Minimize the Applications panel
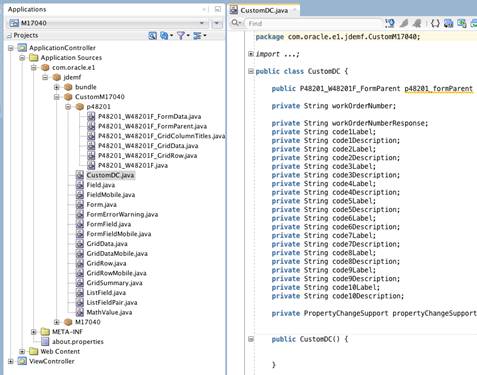The image size is (477, 375). tap(218, 9)
